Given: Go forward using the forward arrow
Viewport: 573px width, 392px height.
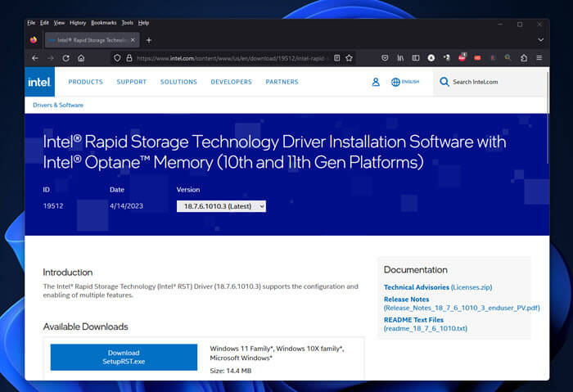Looking at the screenshot, I should (x=51, y=58).
